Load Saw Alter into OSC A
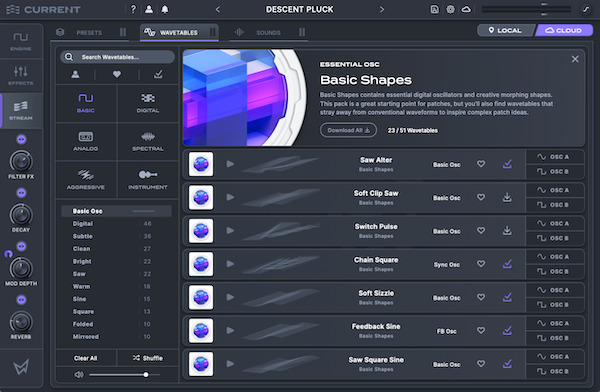600x392 pixels. [x=555, y=157]
